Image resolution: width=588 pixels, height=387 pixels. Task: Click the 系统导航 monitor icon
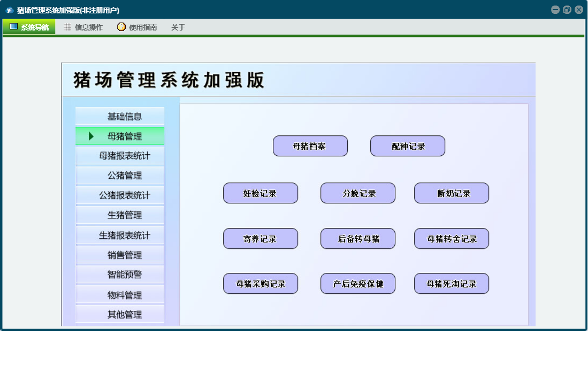coord(13,27)
